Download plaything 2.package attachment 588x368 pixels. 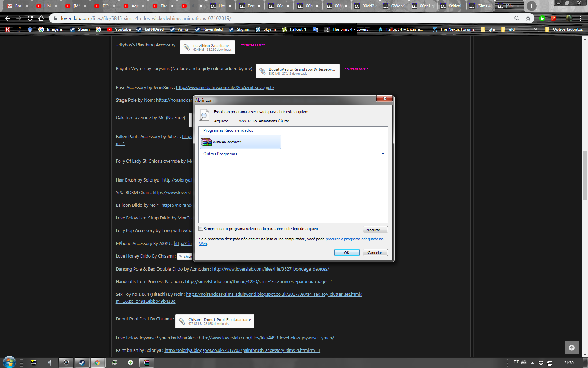(x=208, y=47)
